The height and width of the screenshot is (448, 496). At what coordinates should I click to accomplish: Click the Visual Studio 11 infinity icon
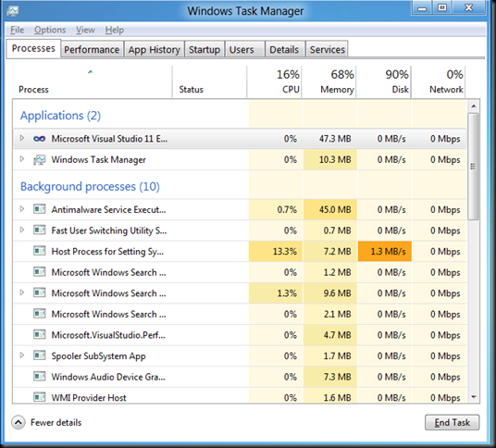(40, 139)
